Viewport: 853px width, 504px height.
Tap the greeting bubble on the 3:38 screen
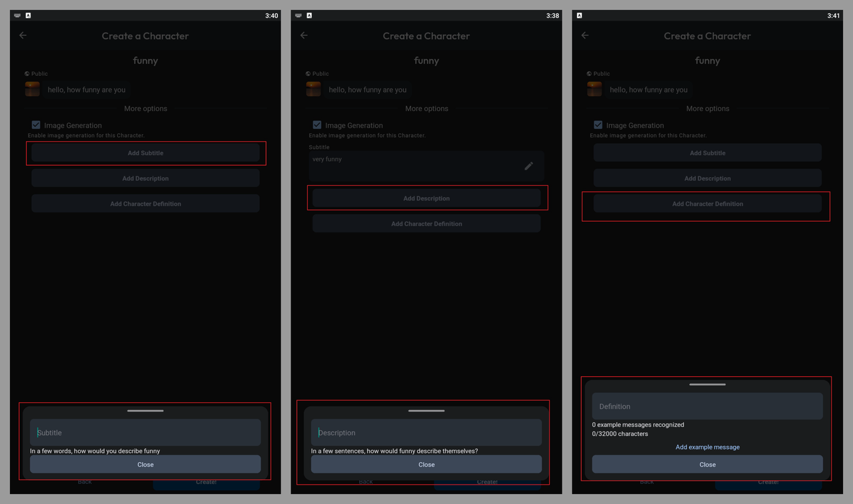point(368,90)
